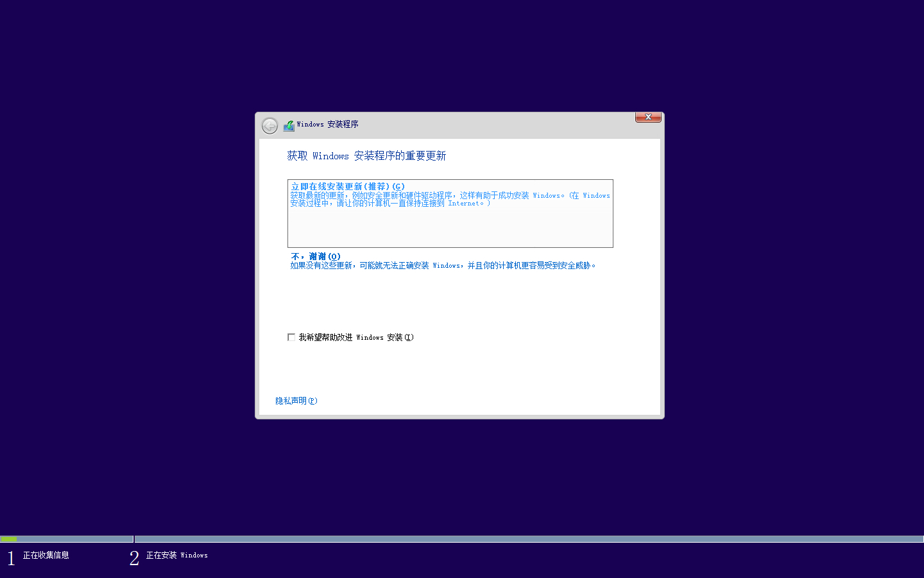Choose 不，谢谢 to skip updates

[x=316, y=256]
